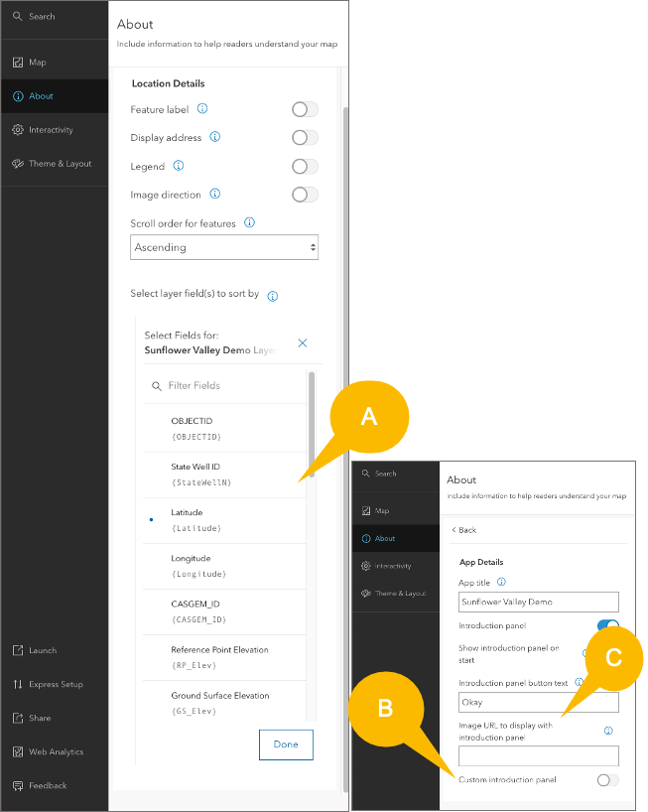Click the Express Setup arrows icon

[x=18, y=684]
